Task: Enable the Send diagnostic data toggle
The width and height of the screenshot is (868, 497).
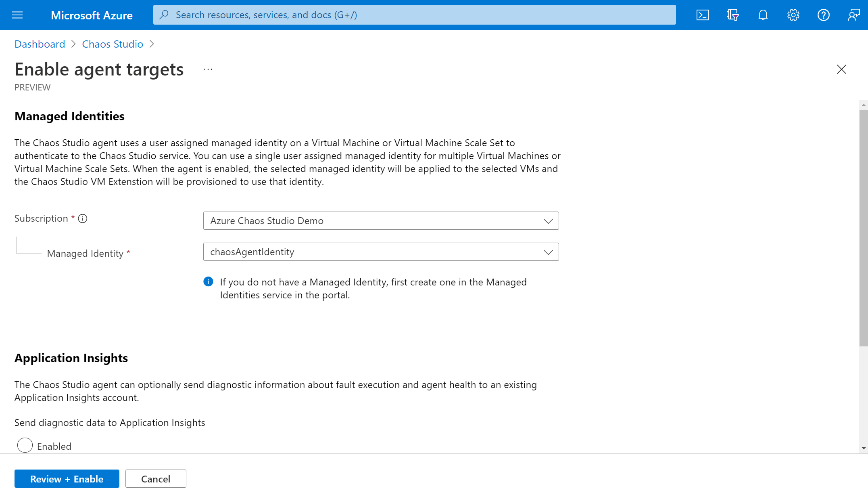Action: (x=25, y=446)
